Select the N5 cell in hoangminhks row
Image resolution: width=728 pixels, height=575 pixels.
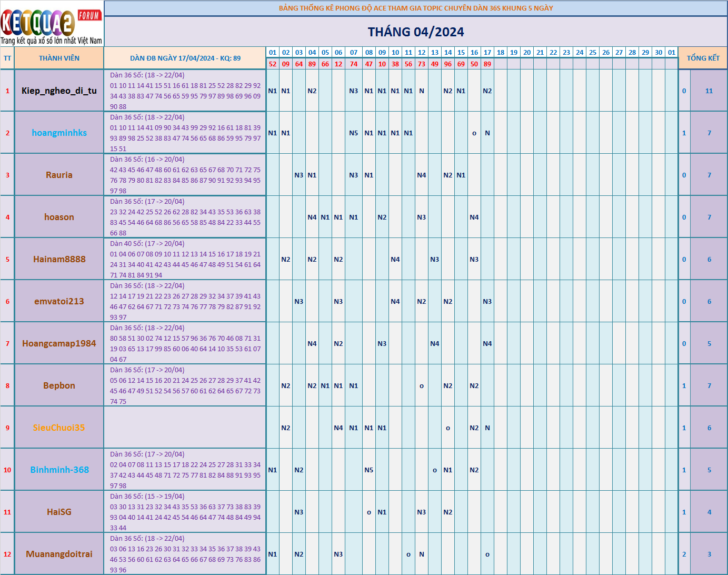[354, 133]
